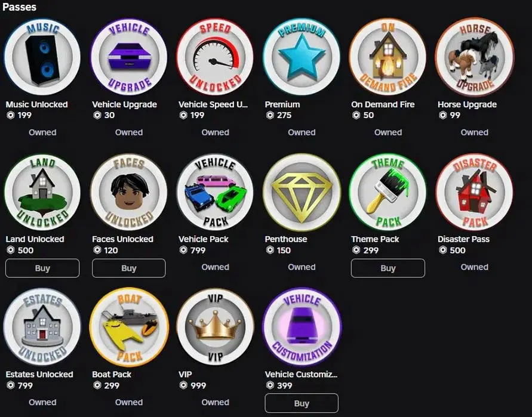
Task: Open the Boat Pack pass icon
Action: point(129,327)
